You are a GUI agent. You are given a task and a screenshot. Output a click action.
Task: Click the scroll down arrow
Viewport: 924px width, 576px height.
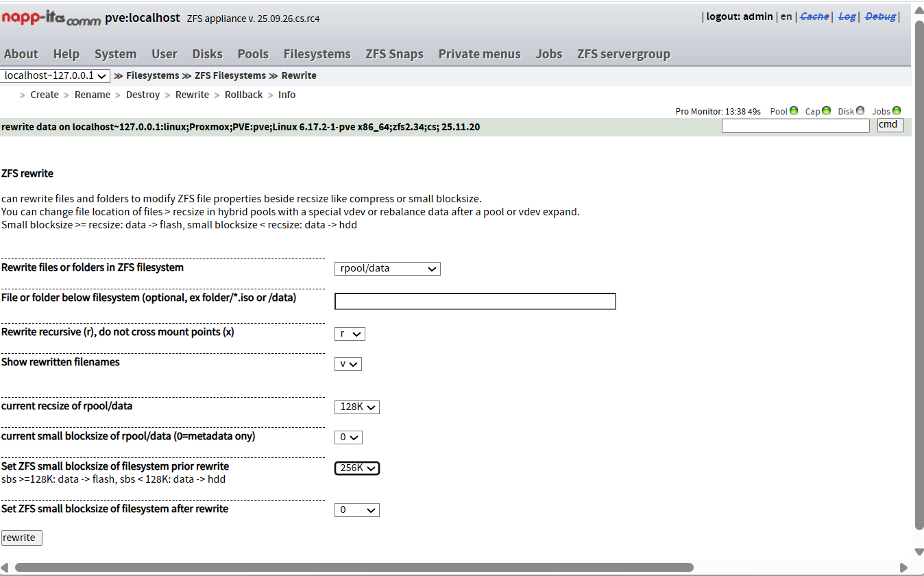coord(919,551)
